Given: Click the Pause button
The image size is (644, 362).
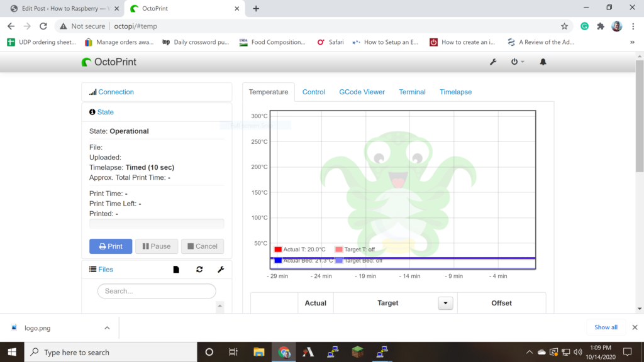Looking at the screenshot, I should [157, 246].
